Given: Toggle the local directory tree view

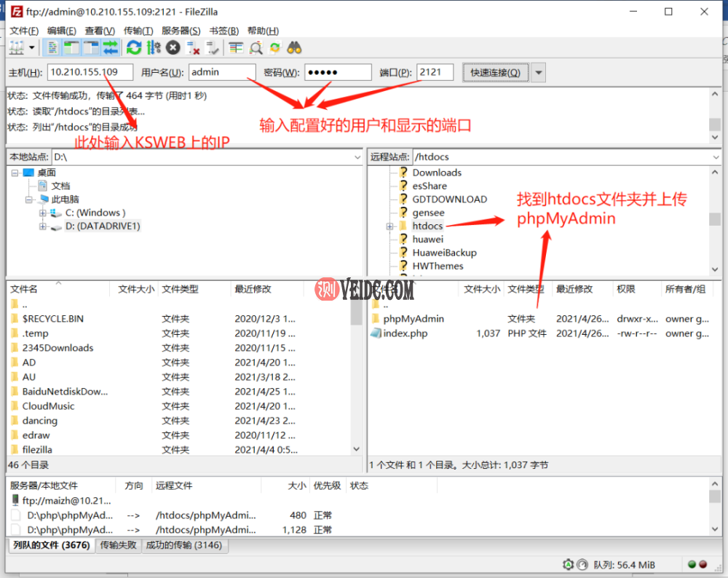Looking at the screenshot, I should [71, 48].
